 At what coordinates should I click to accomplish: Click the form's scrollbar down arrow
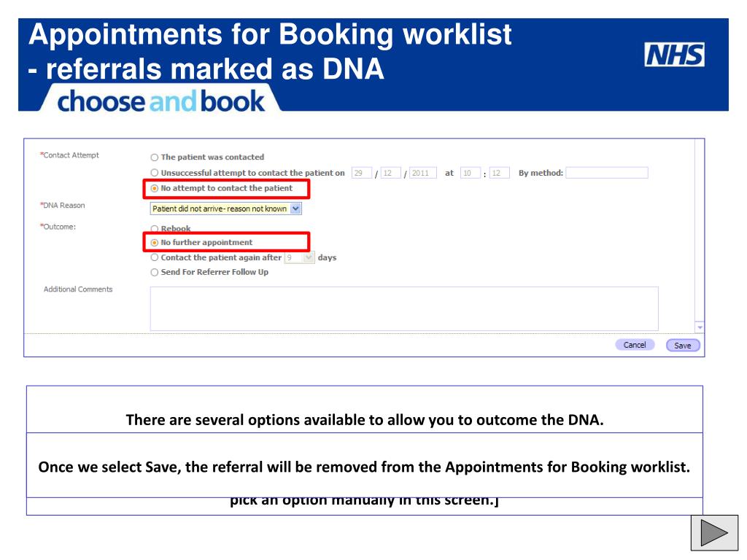tap(700, 327)
